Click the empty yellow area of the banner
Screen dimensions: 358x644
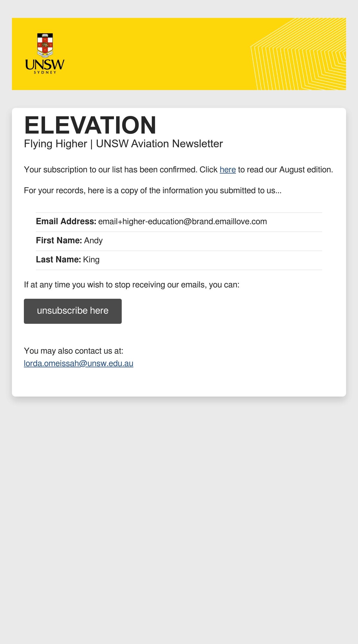(155, 54)
